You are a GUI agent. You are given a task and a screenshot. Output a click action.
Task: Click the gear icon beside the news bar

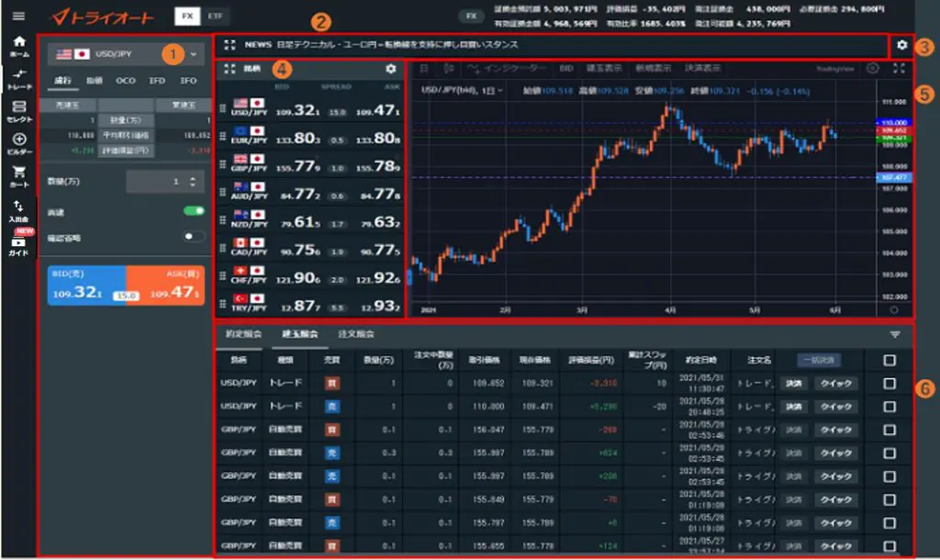901,45
